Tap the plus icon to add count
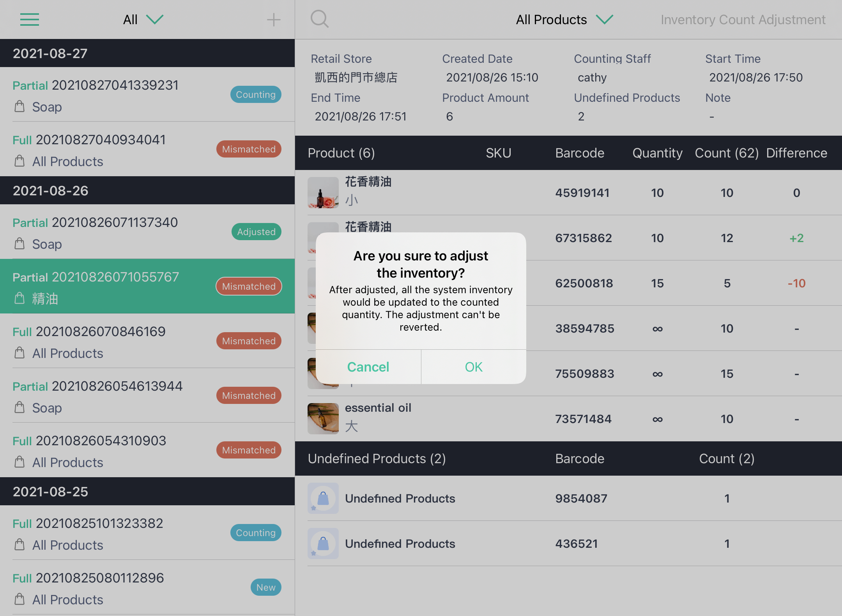The width and height of the screenshot is (842, 616). tap(274, 19)
